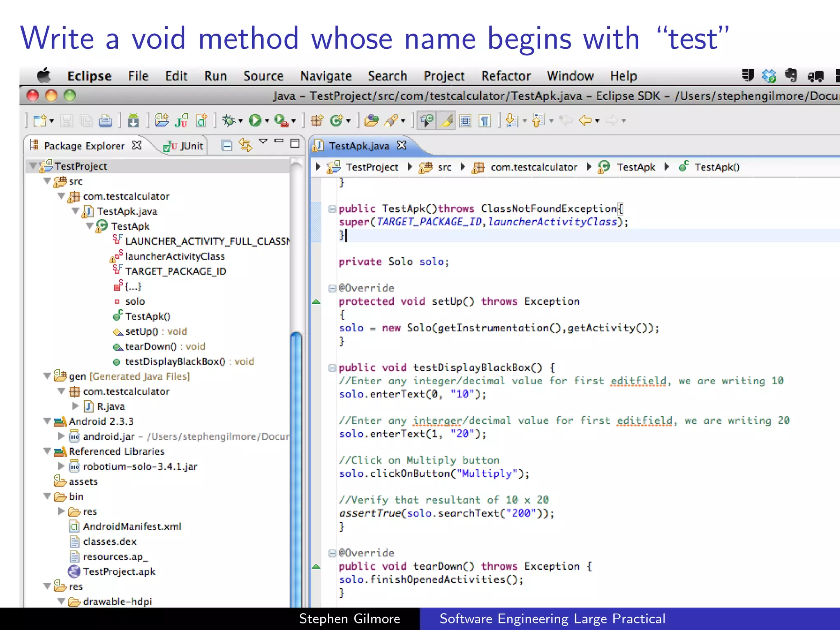The image size is (840, 630).
Task: Open the Source menu
Action: tap(263, 76)
